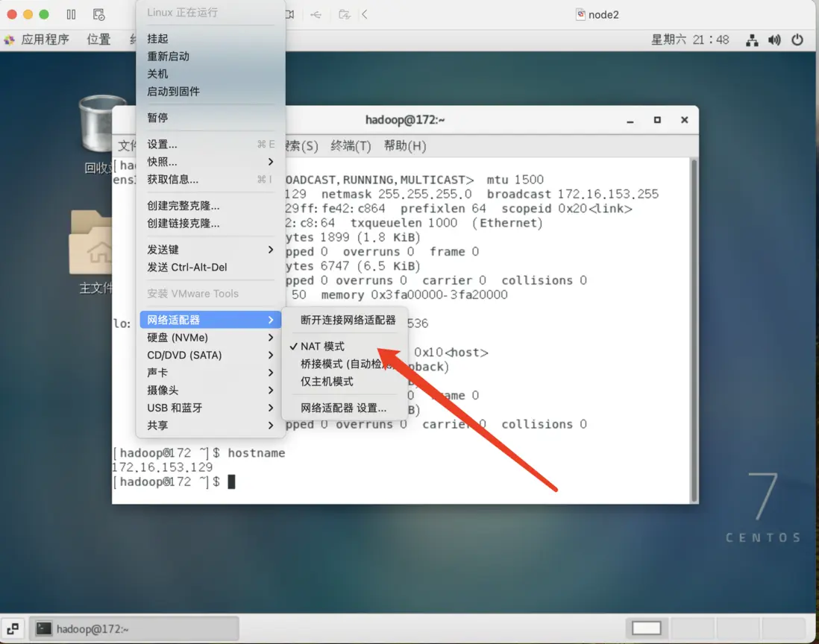
Task: Minimize the hadoop terminal window
Action: tap(630, 121)
